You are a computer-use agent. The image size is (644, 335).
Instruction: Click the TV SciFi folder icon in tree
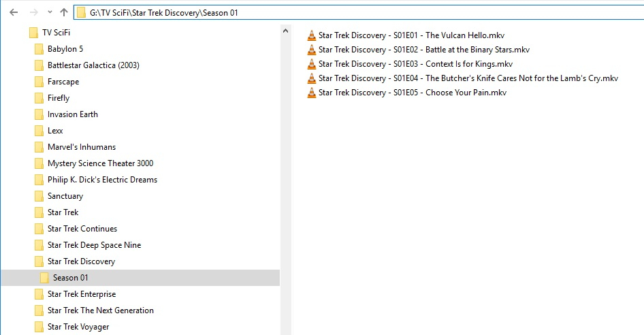tap(33, 33)
